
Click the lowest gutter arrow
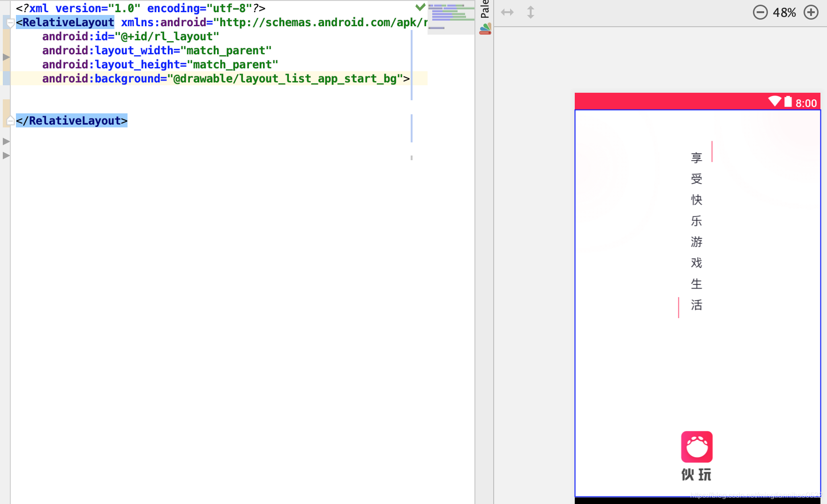(x=6, y=155)
